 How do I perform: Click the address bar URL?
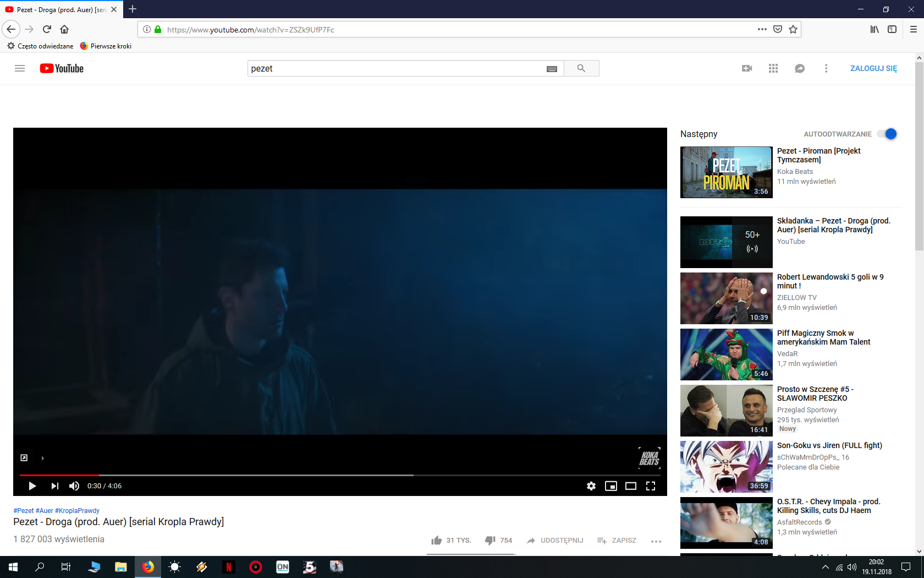coord(251,30)
